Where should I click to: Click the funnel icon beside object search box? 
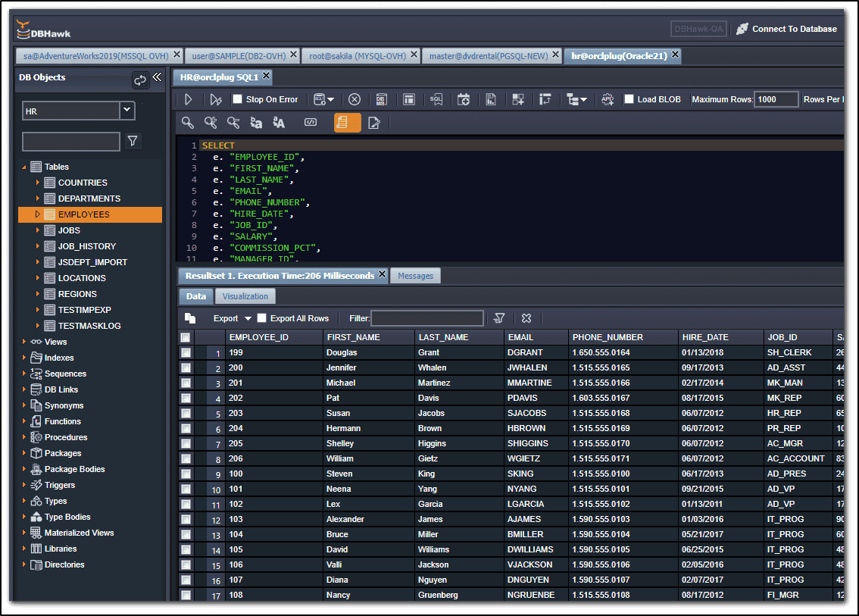tap(133, 141)
